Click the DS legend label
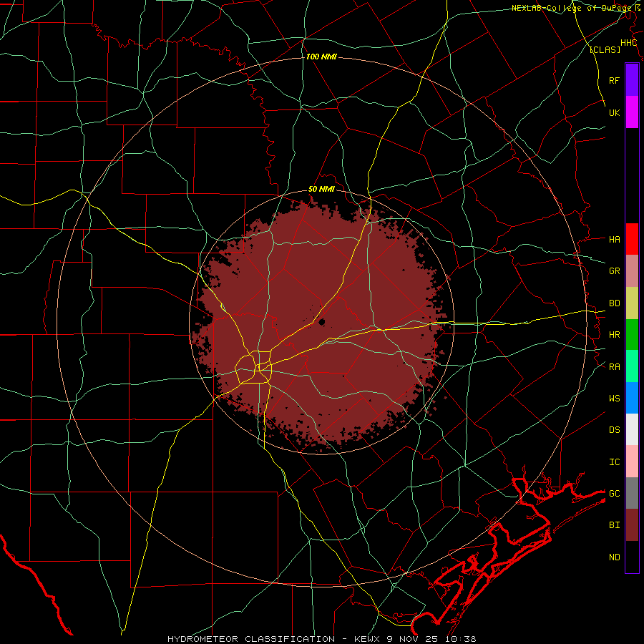 coord(614,429)
